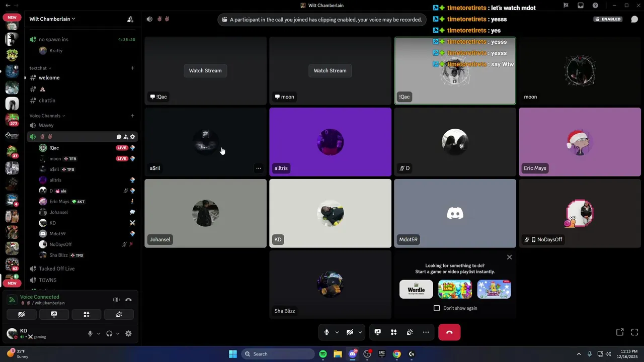Collapse the textchat category

click(40, 68)
